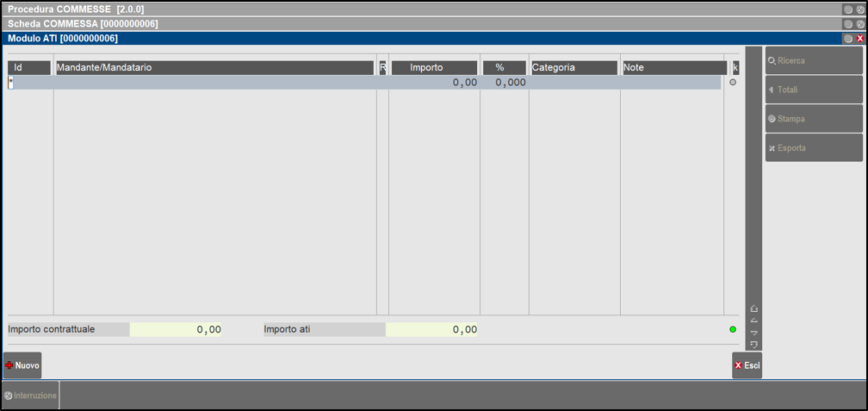Click the green status indicator
Image resolution: width=868 pixels, height=411 pixels.
[x=733, y=329]
